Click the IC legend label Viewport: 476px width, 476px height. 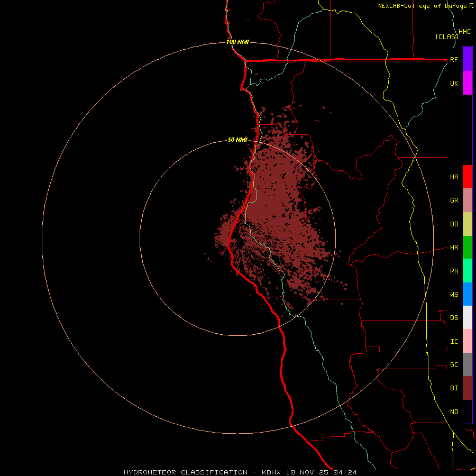point(454,342)
